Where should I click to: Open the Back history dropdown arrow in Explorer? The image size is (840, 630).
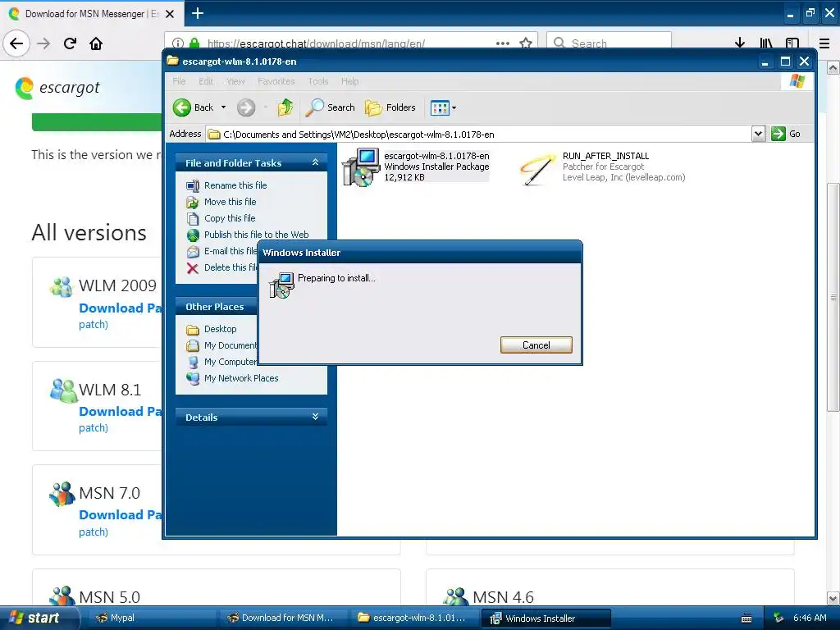coord(223,107)
